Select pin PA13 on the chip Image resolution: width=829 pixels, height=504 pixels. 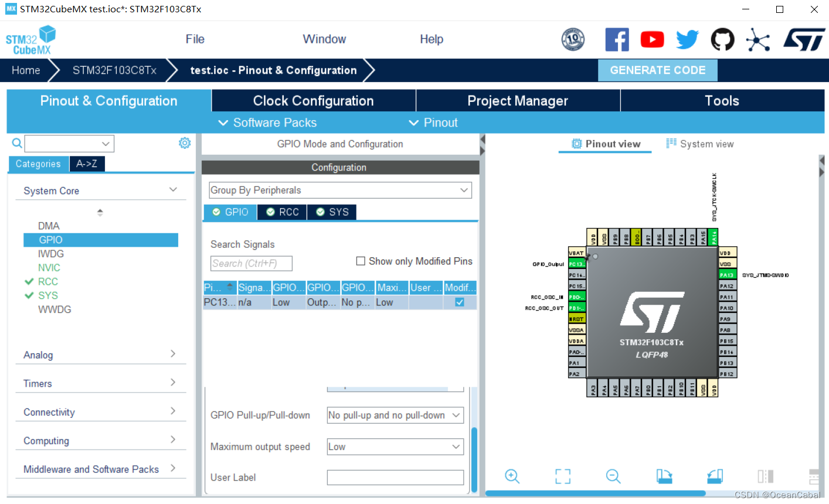pyautogui.click(x=728, y=275)
